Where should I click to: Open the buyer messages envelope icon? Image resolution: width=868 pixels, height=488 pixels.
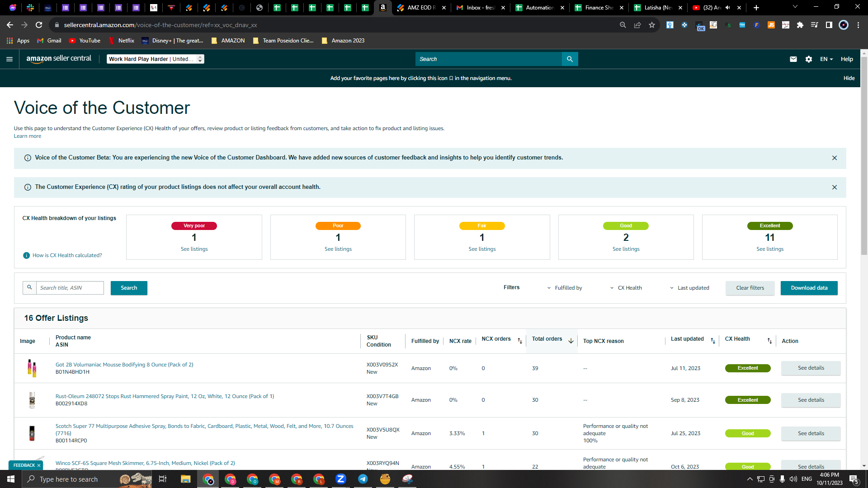click(x=793, y=59)
